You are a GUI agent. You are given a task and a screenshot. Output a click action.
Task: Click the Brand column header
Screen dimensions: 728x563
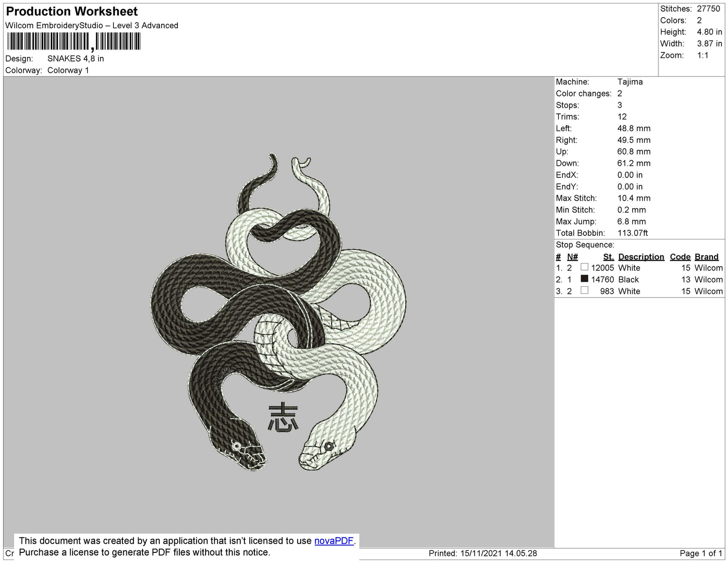[x=706, y=257]
